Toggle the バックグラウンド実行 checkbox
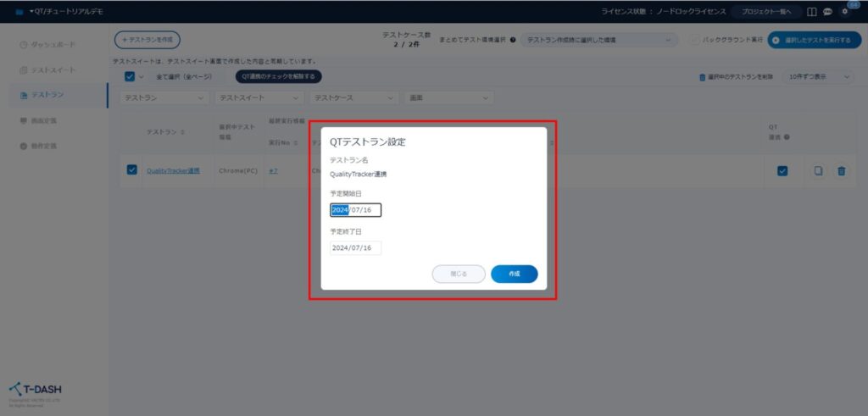The width and height of the screenshot is (868, 416). click(695, 40)
